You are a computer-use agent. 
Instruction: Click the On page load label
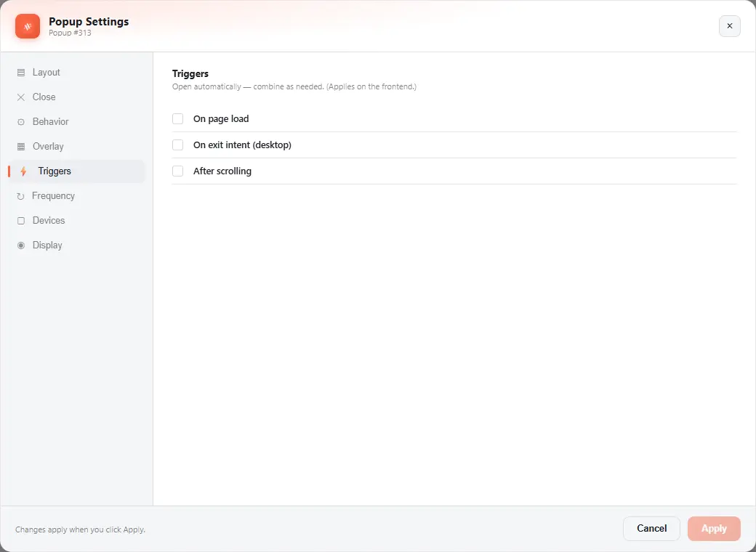pyautogui.click(x=221, y=119)
